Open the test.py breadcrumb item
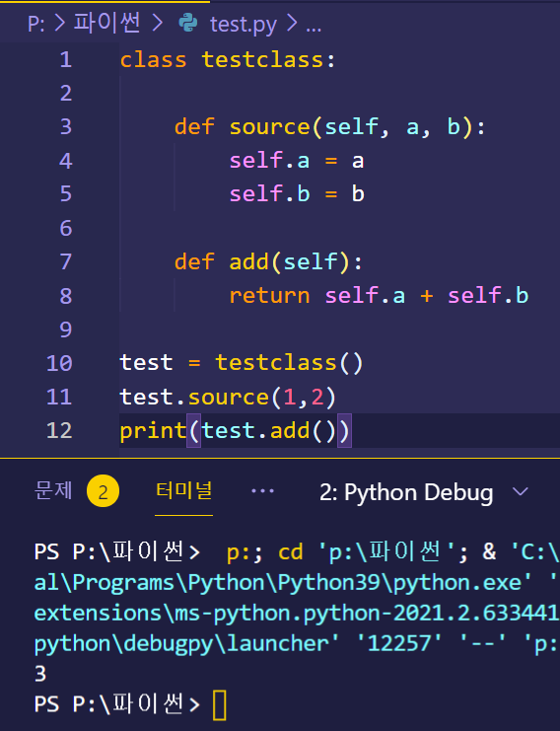Viewport: 560px width, 731px height. coord(244,24)
